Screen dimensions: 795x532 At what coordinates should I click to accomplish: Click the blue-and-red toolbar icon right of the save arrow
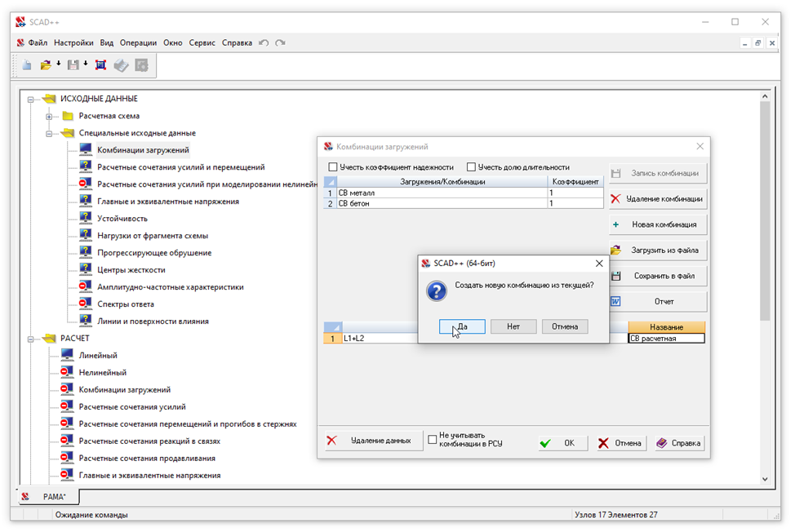click(101, 64)
